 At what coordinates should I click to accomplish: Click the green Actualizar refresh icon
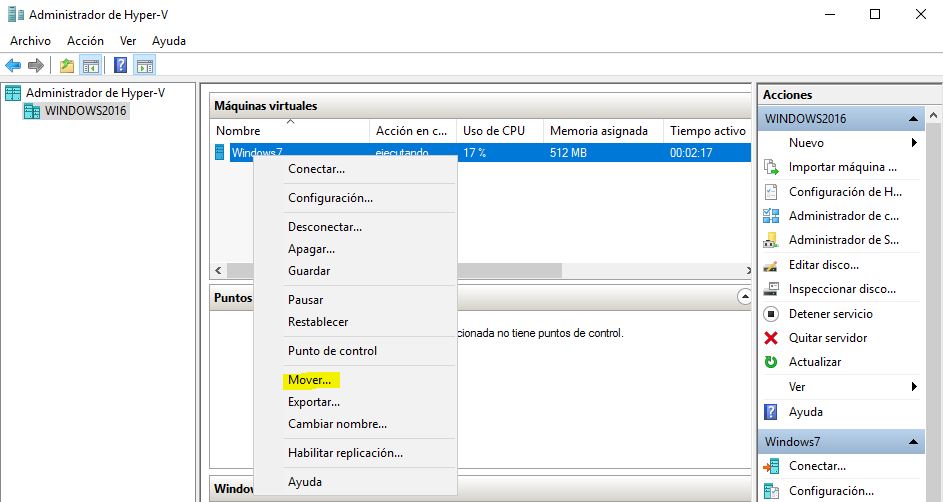771,362
